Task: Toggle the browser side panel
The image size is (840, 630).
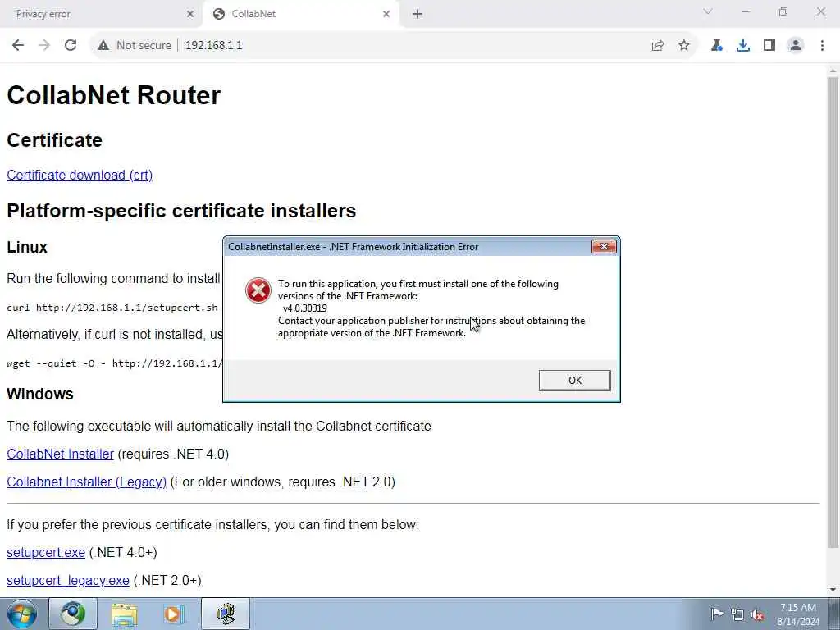Action: pyautogui.click(x=769, y=46)
